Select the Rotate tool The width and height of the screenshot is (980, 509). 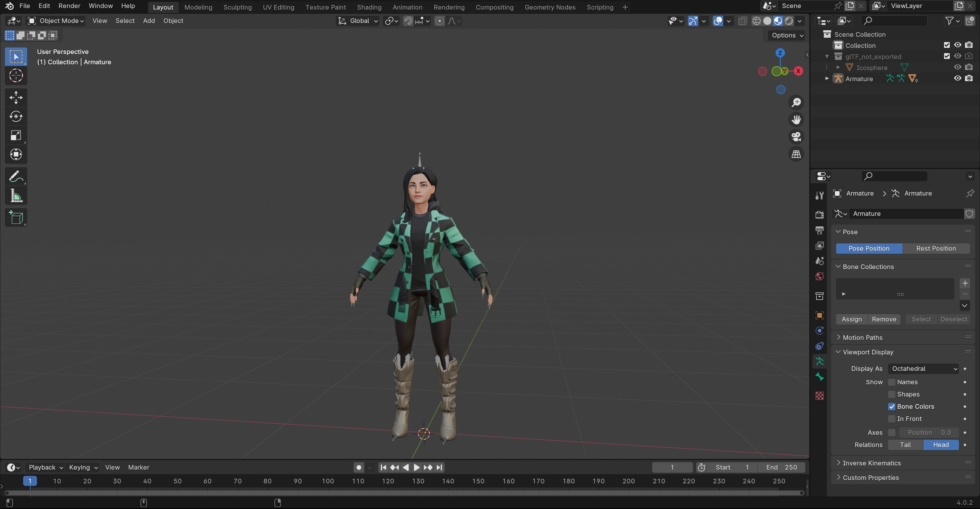[16, 117]
